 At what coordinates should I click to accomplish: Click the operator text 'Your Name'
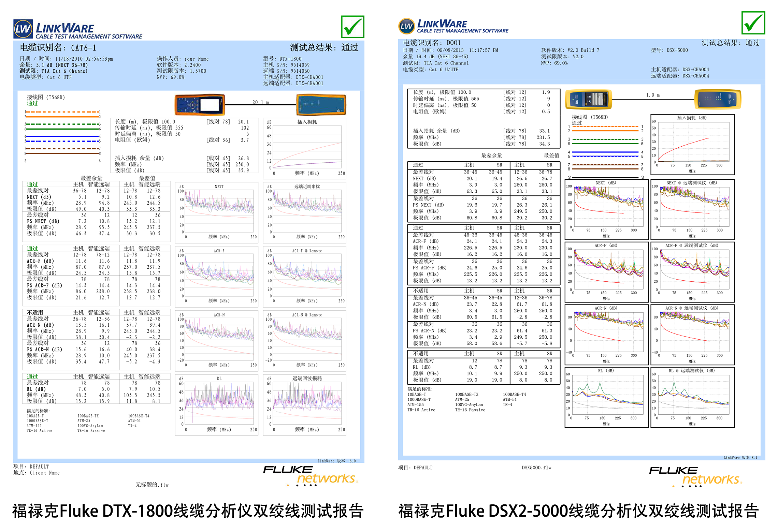tap(196, 59)
